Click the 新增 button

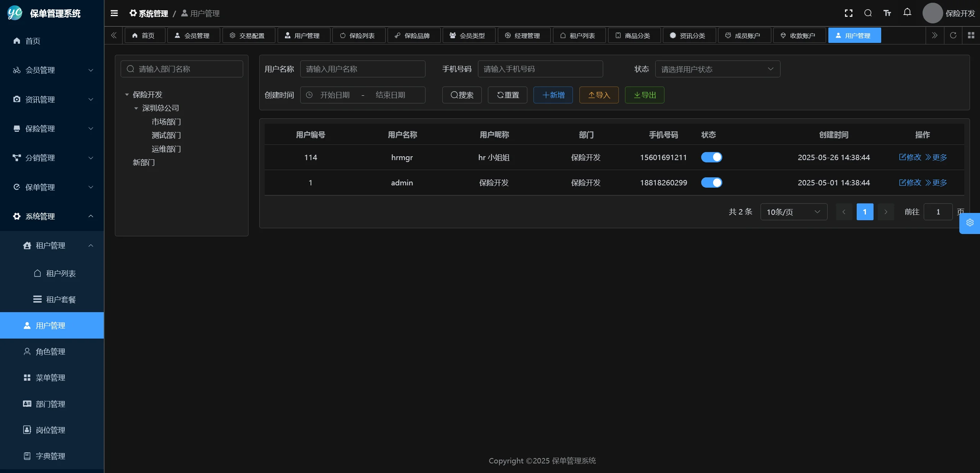pos(553,95)
